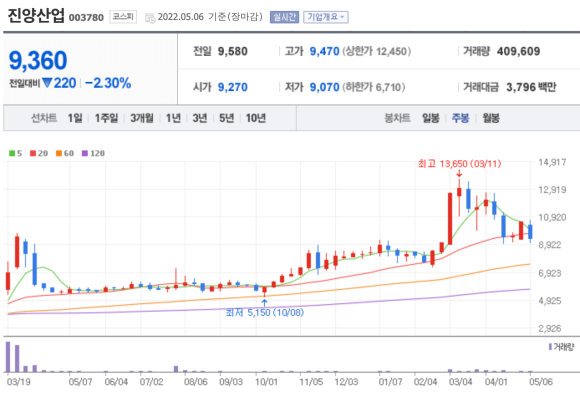
Task: Click the 시가 value 9,270
Action: 232,87
